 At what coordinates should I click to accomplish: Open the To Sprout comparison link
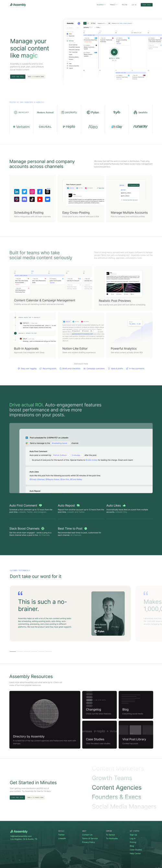[x=110, y=835]
